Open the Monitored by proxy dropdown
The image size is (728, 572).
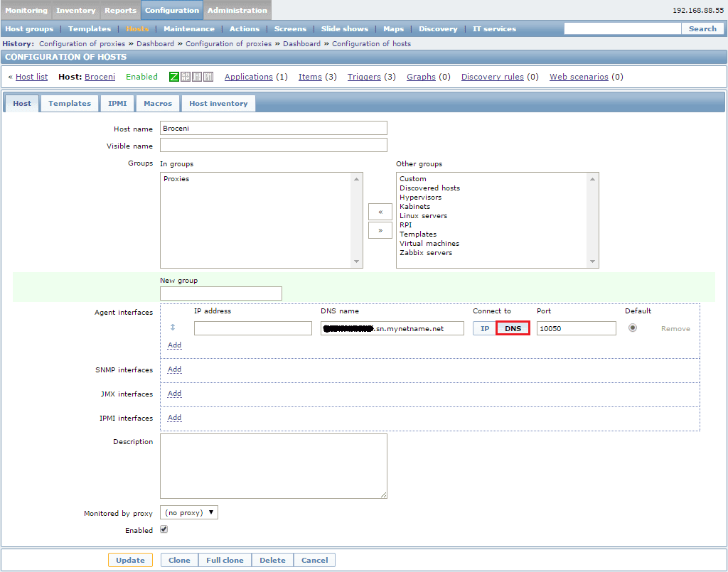(189, 512)
